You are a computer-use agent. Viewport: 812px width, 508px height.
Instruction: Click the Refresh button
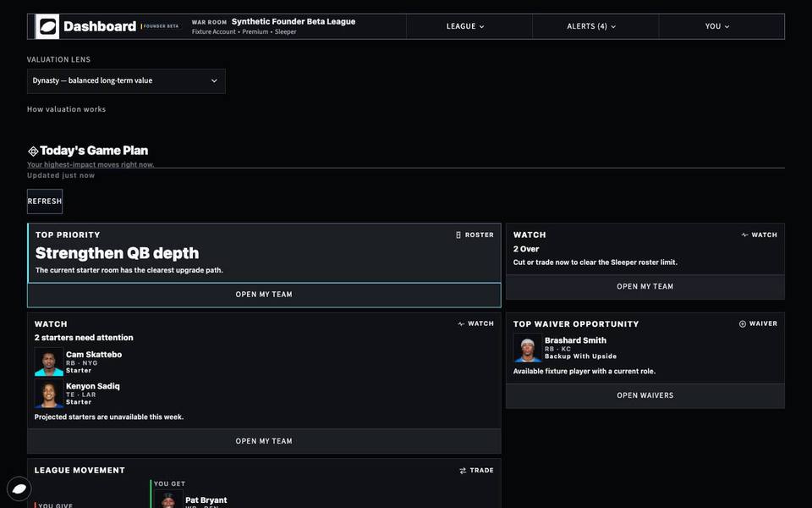(x=45, y=202)
